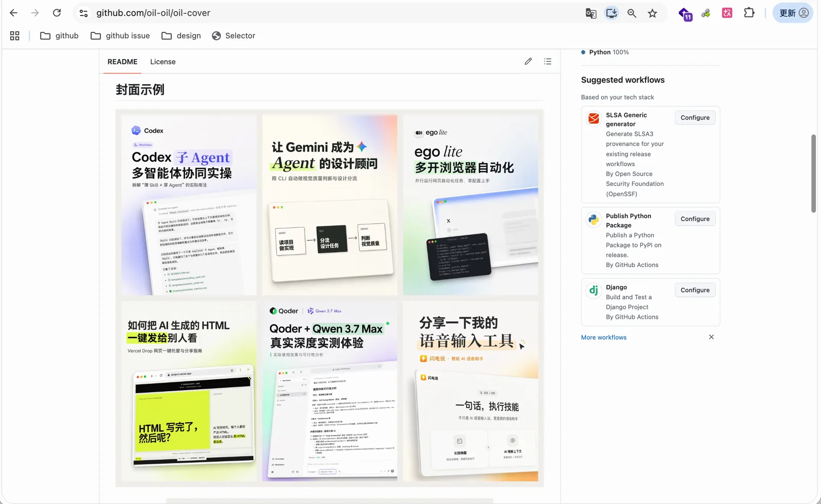Open the Selector bookmark
This screenshot has height=504, width=821.
point(233,35)
